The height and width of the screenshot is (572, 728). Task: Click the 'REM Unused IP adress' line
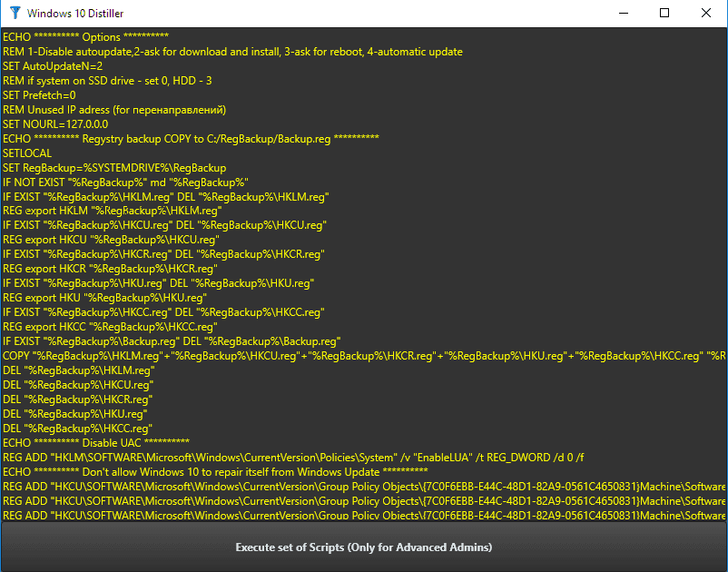[114, 110]
